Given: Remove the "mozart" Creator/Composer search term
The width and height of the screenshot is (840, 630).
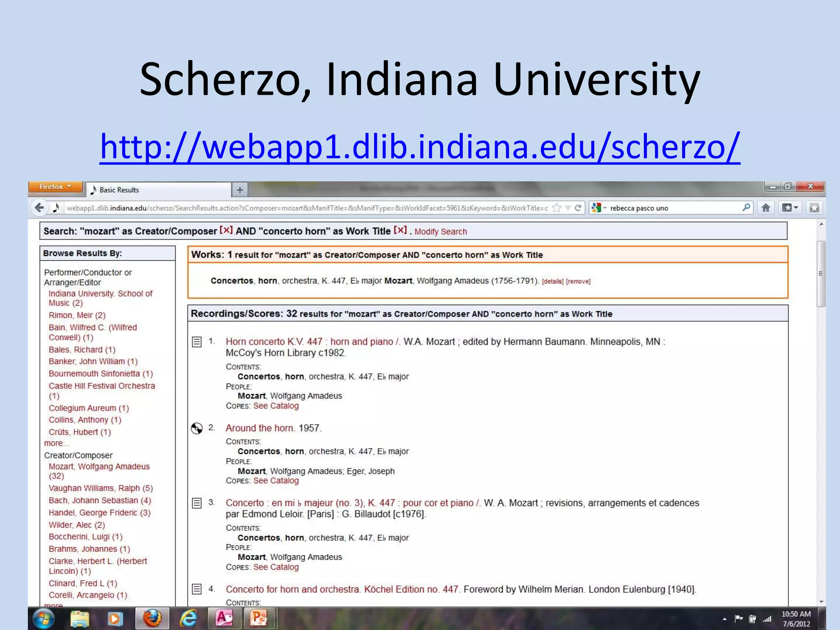Looking at the screenshot, I should coord(226,230).
